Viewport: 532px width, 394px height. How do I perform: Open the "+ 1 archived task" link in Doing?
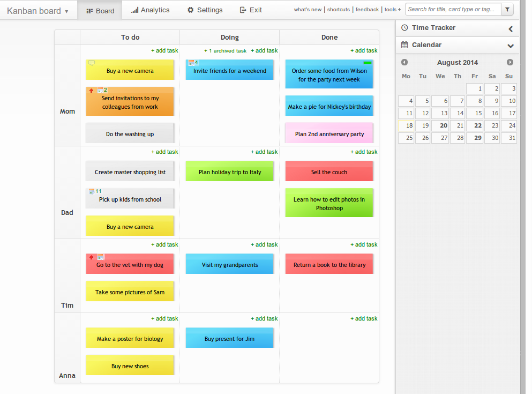coord(225,50)
